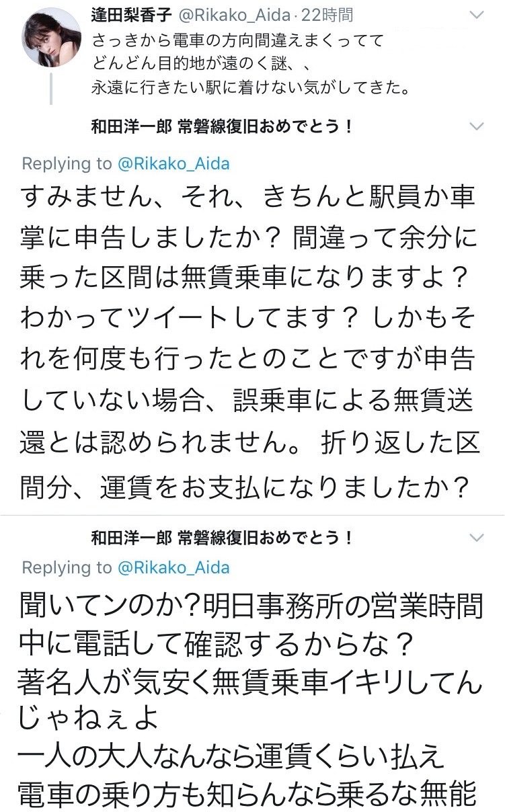505x812 pixels.
Task: Click the @Rikako_Aida mention in the second Replying to line
Action: point(174,568)
